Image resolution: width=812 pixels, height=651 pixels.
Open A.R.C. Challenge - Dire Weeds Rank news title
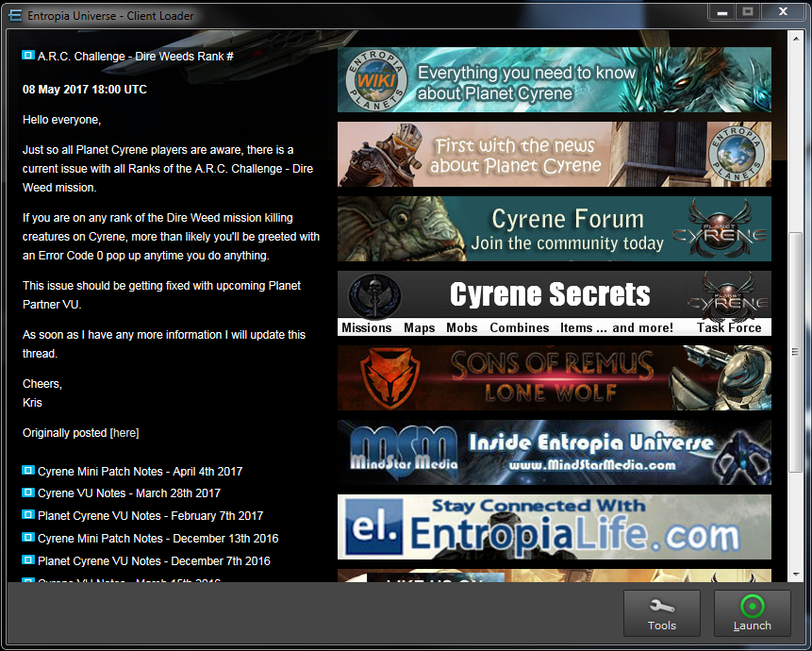tap(135, 57)
